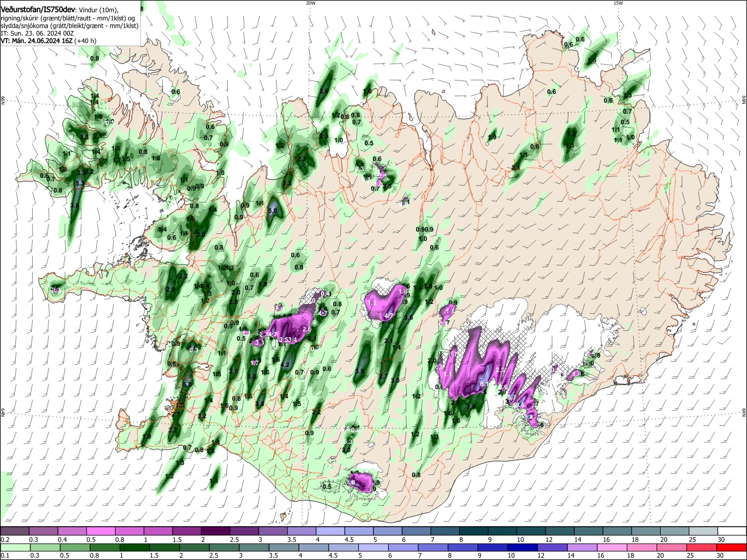Click the 4.2 precipitation value on map
Screen dimensions: 747x560
285,365
